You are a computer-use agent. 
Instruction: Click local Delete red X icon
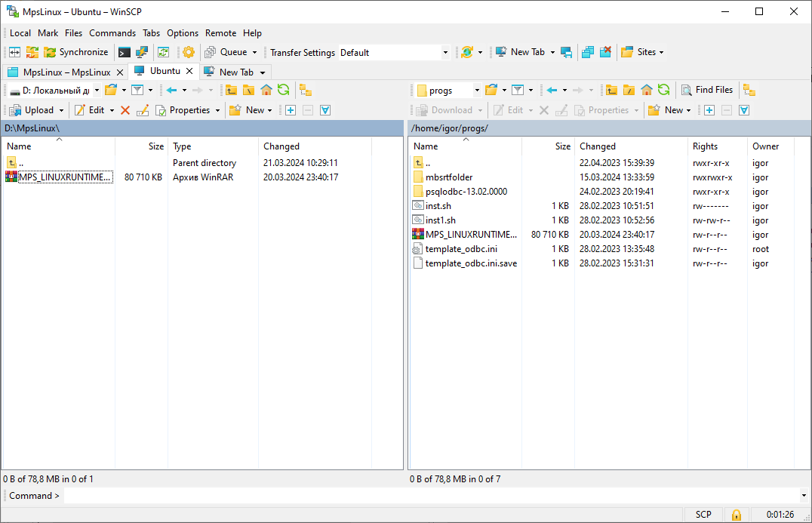[125, 110]
